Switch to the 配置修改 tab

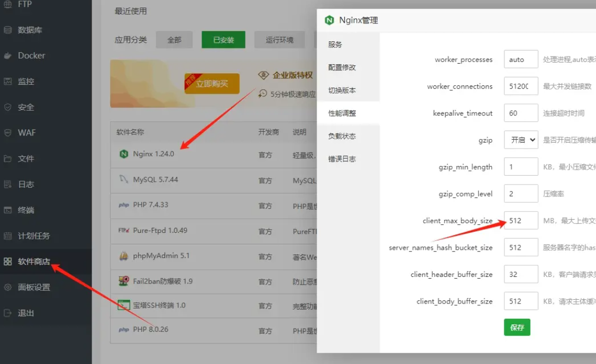pyautogui.click(x=342, y=67)
